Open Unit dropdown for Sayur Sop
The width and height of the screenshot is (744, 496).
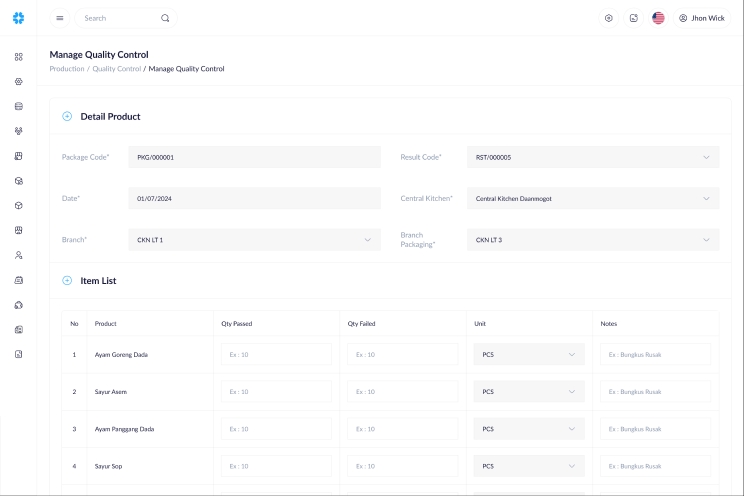529,466
